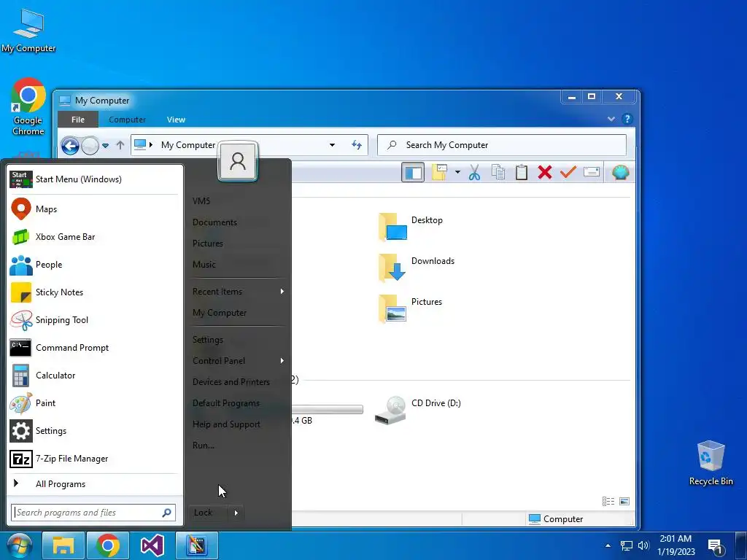The image size is (747, 560).
Task: Select the Pictures folder in My Computer
Action: tap(411, 309)
